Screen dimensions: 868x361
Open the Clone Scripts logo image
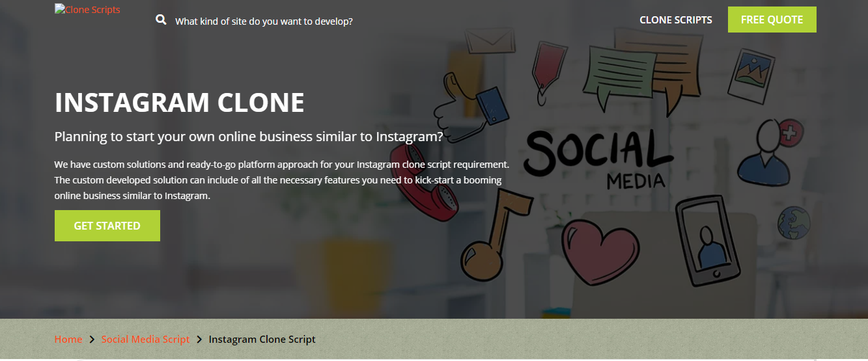(x=87, y=10)
